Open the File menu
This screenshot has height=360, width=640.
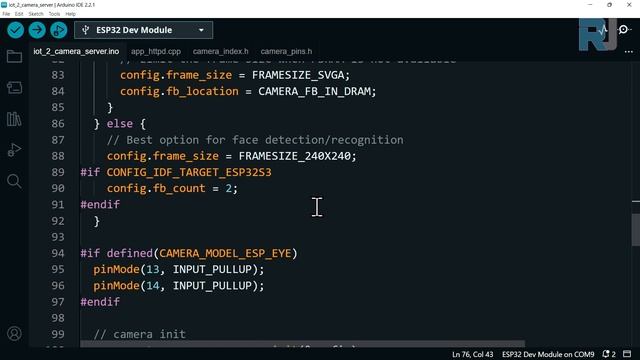tap(6, 14)
